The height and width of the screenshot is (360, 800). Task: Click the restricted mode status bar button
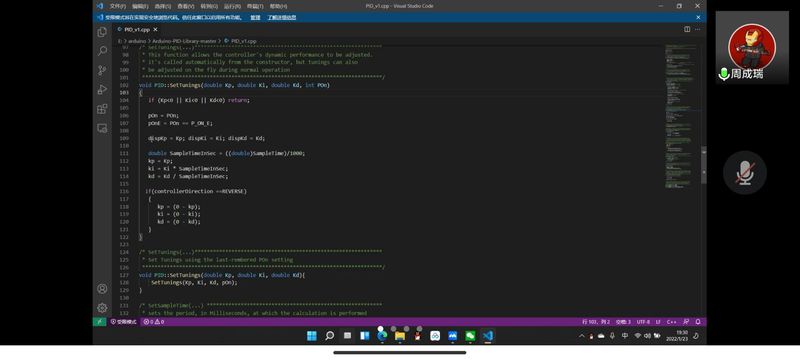123,322
